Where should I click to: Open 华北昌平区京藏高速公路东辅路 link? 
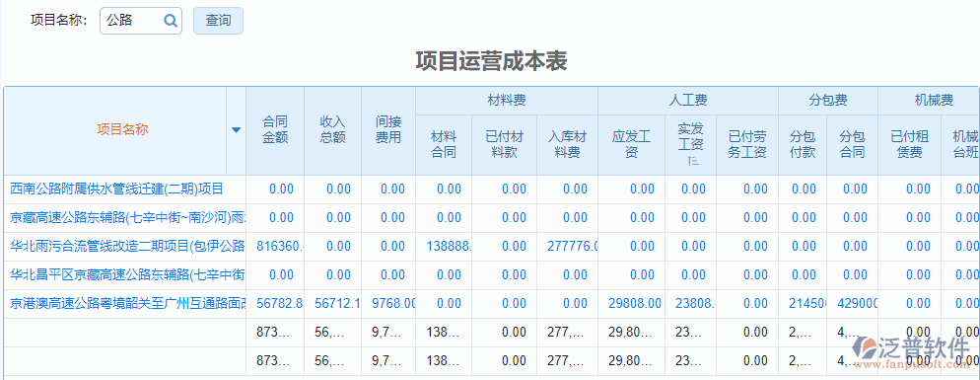(127, 274)
